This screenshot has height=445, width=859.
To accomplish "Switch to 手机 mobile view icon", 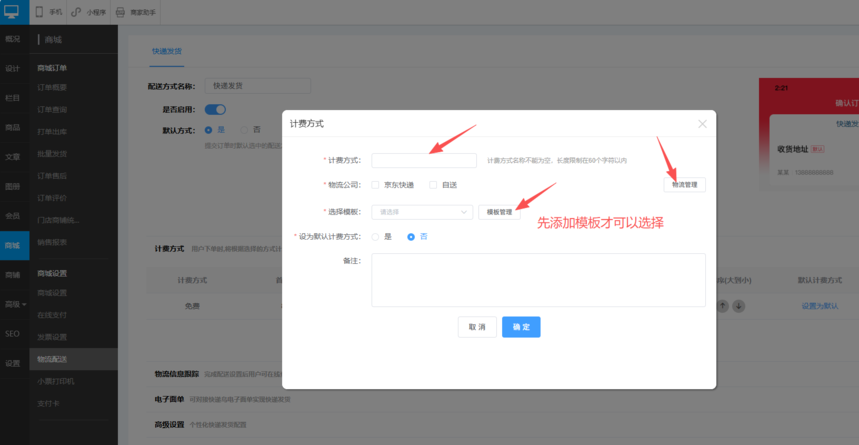I will (x=49, y=12).
